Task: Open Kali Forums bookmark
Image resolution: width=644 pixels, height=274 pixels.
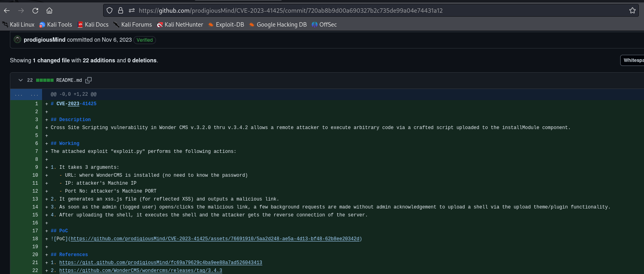Action: (x=133, y=25)
